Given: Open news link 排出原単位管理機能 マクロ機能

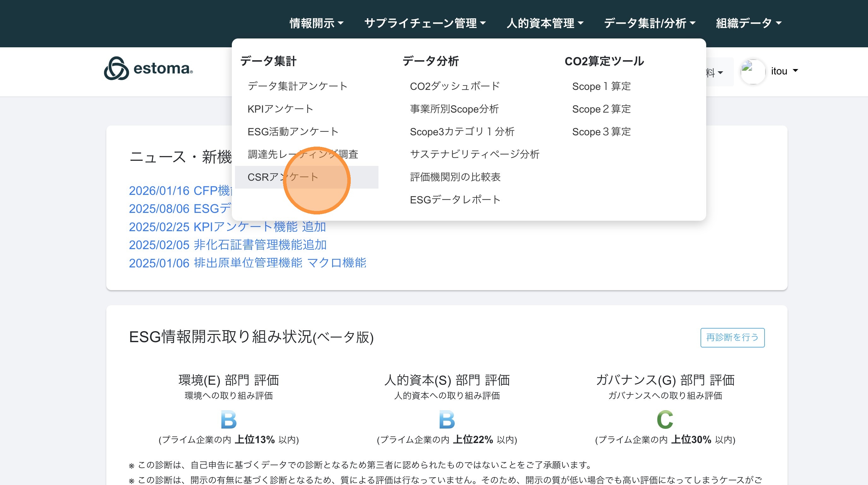Looking at the screenshot, I should pos(247,263).
